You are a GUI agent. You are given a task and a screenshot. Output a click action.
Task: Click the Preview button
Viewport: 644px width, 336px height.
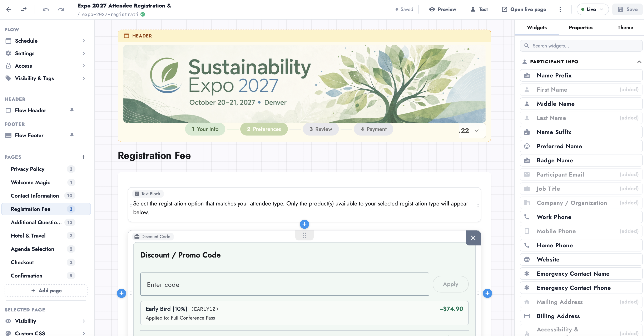pos(442,10)
